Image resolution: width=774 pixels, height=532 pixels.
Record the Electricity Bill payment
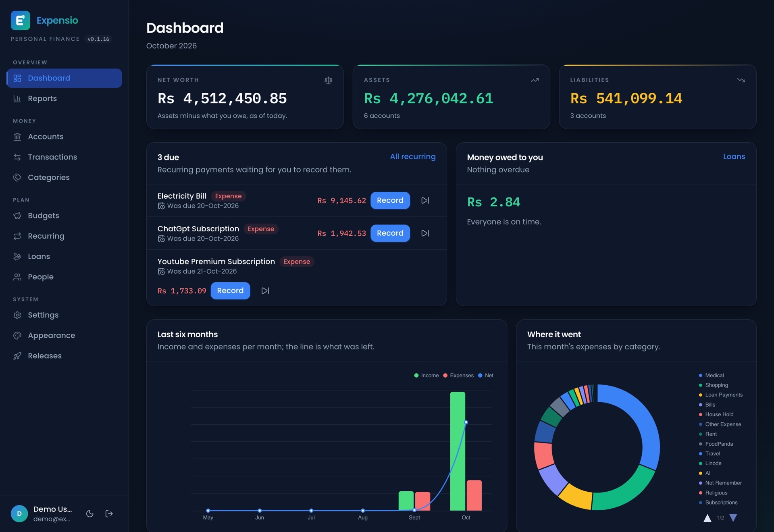[390, 200]
